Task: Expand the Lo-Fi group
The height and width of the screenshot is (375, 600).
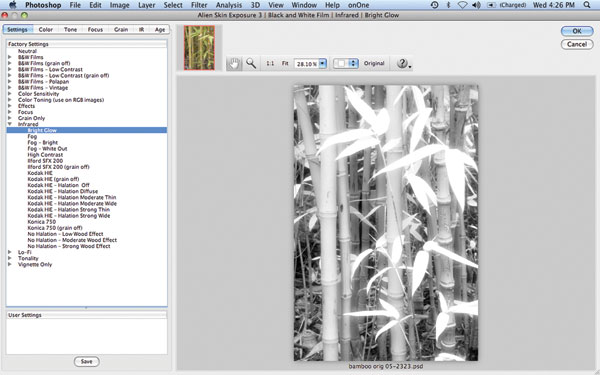Action: (x=10, y=252)
